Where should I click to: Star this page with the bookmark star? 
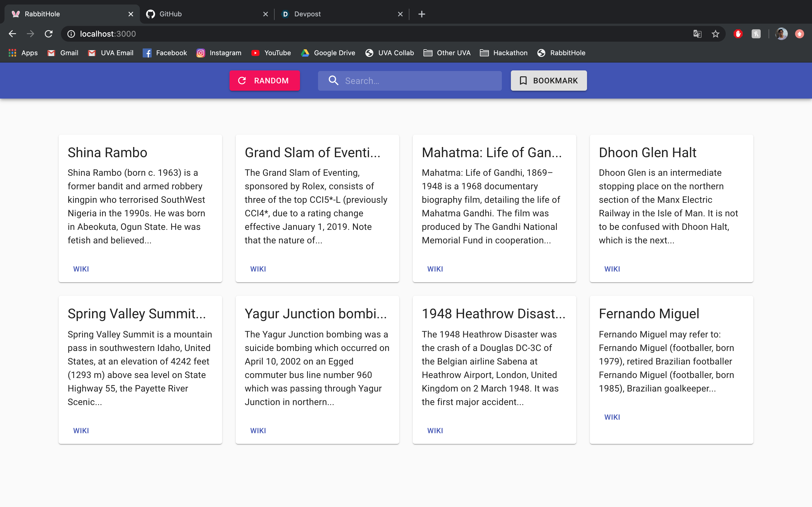715,34
